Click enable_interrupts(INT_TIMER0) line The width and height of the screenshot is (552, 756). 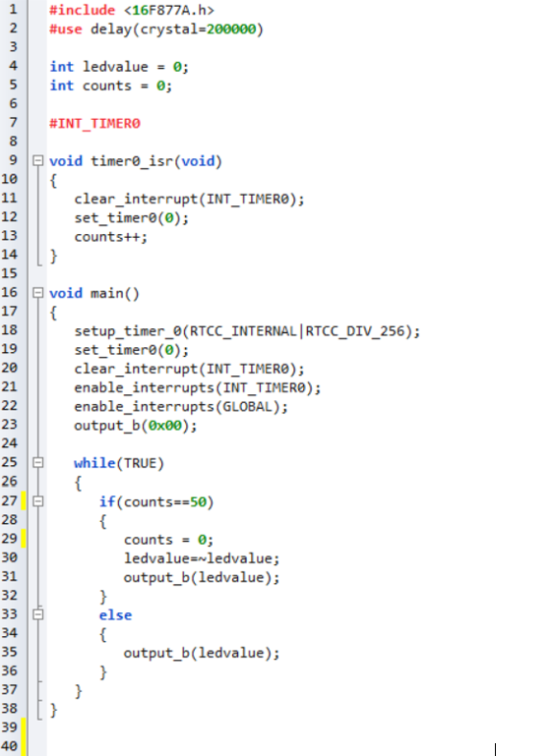tap(198, 387)
